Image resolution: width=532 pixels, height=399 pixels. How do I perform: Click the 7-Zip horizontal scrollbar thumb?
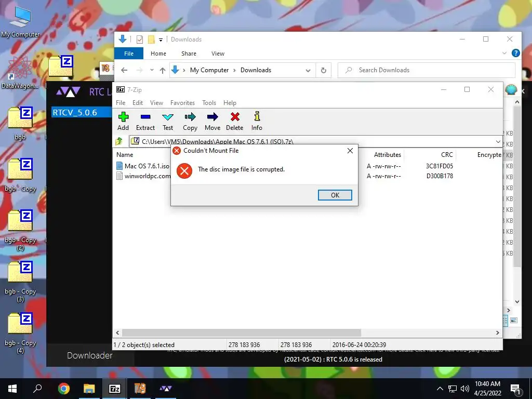click(241, 333)
